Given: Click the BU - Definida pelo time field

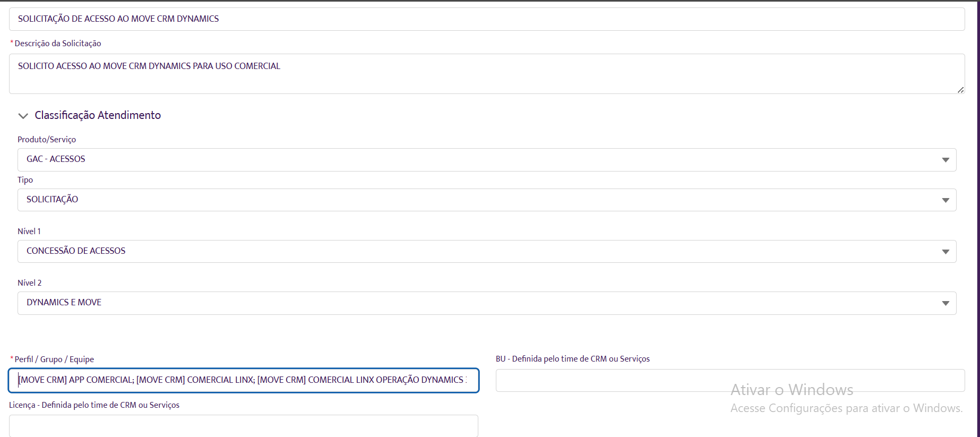Looking at the screenshot, I should point(730,380).
